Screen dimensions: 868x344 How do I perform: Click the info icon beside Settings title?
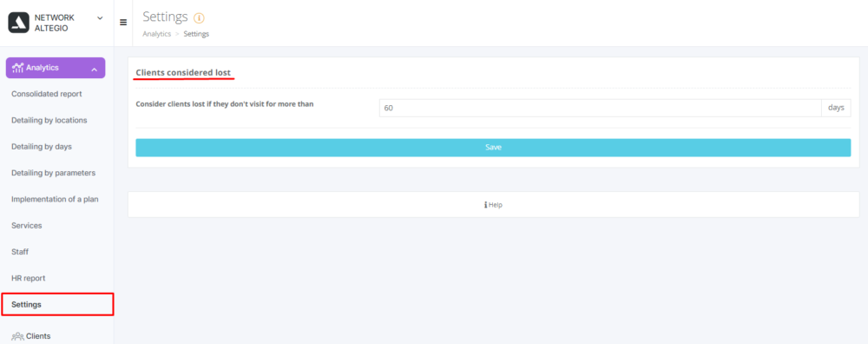point(199,17)
